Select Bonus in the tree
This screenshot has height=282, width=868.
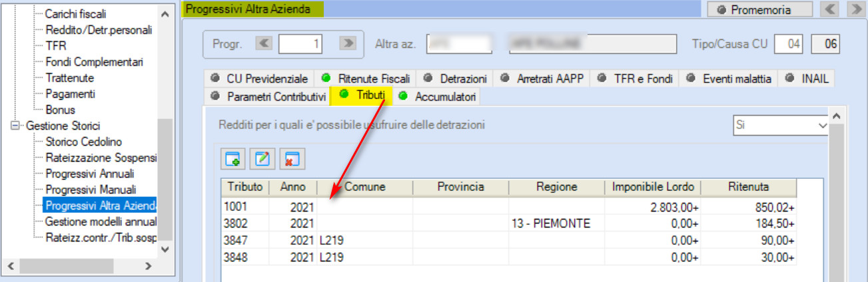60,110
